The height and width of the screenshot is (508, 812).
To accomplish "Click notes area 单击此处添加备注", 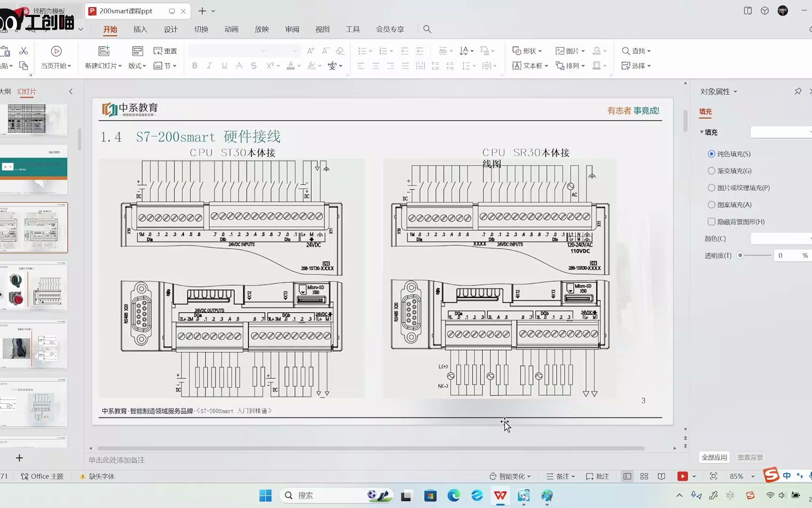I will click(117, 460).
